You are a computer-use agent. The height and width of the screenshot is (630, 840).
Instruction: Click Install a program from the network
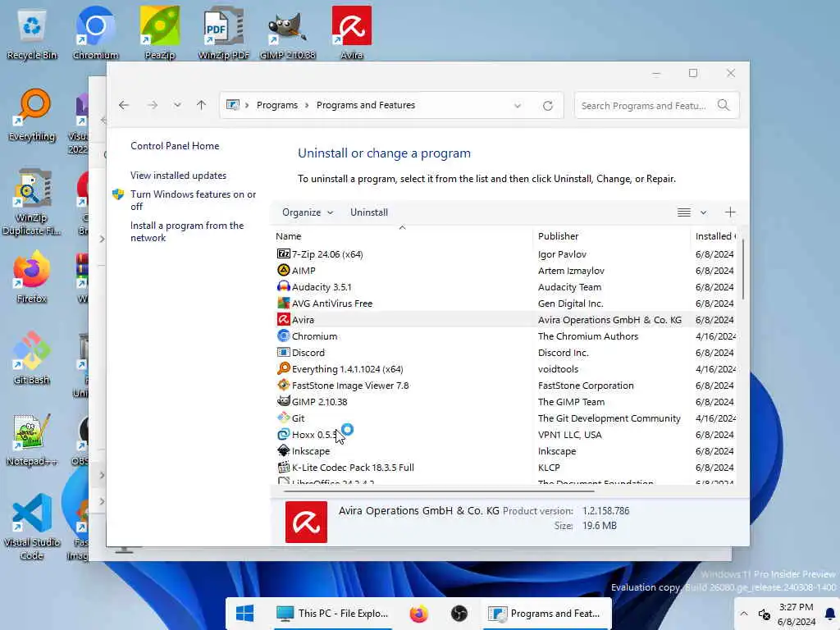(x=187, y=231)
